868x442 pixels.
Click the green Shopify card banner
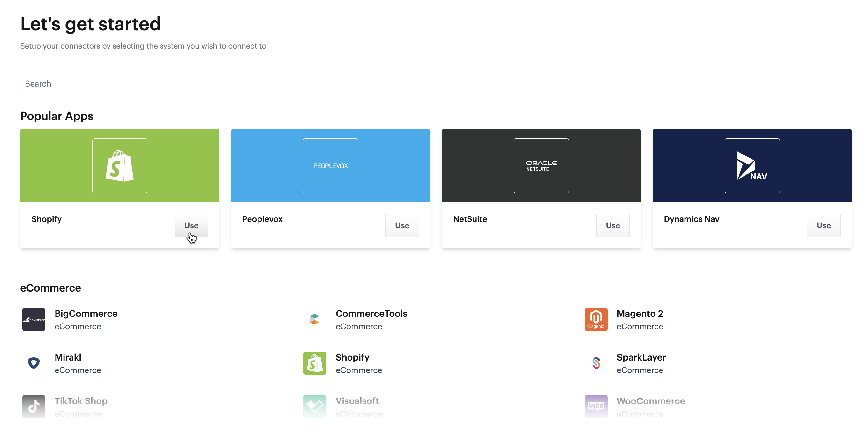click(x=120, y=165)
